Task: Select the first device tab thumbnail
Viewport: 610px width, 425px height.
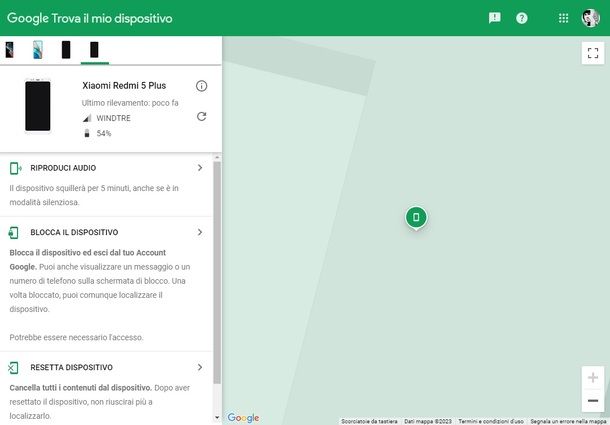Action: tap(9, 50)
